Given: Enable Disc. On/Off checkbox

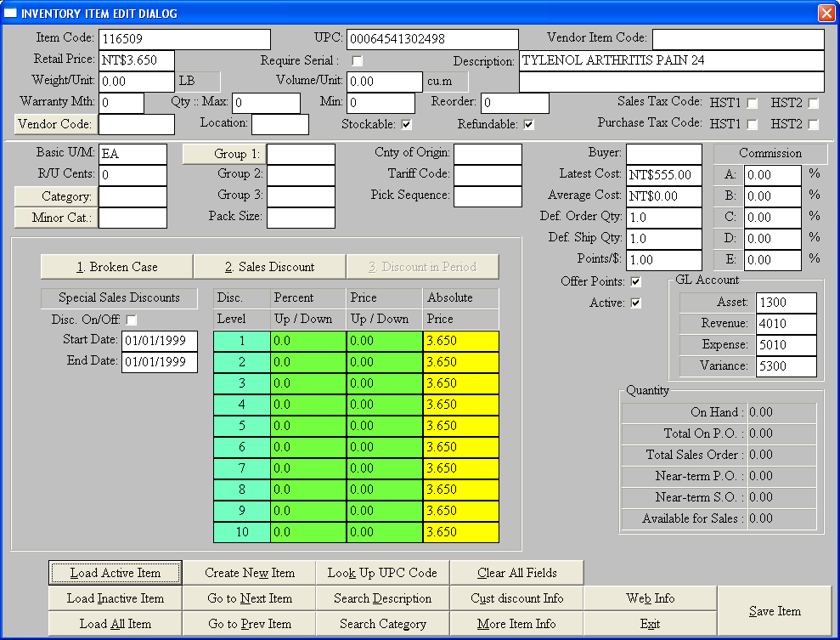Looking at the screenshot, I should [x=132, y=320].
